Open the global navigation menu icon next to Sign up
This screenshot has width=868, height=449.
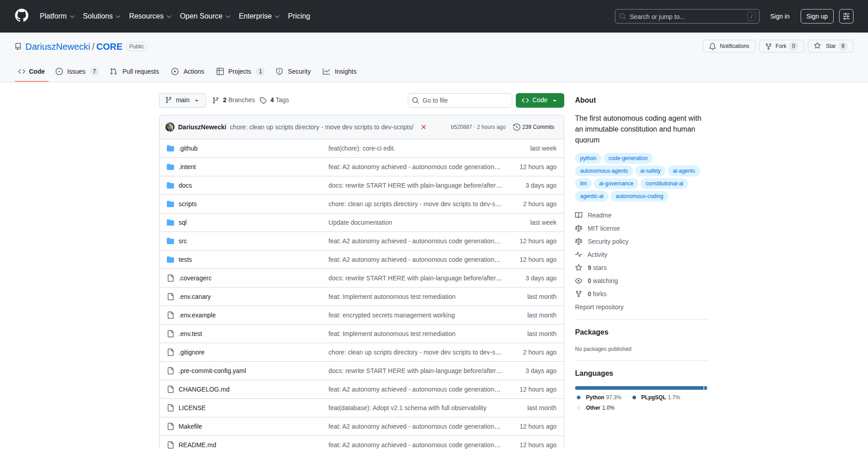tap(846, 16)
